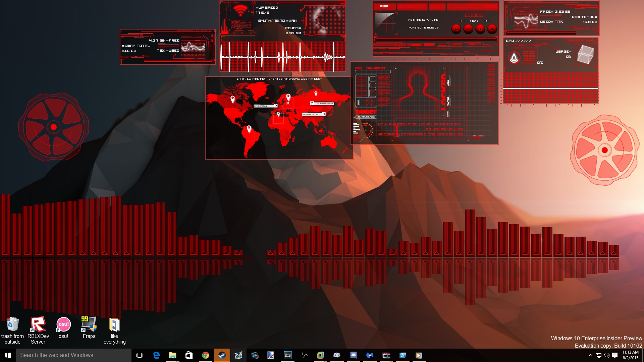Click the map pin over North America
The image size is (644, 362).
point(233,99)
